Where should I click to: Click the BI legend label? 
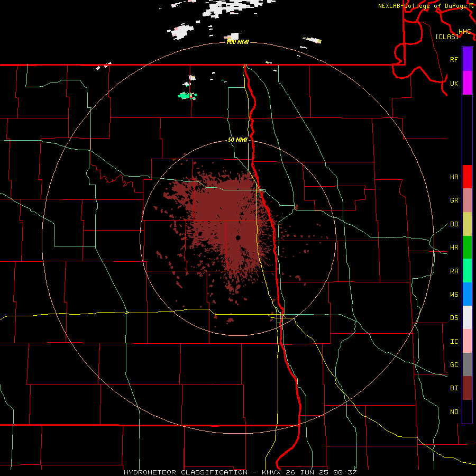(x=454, y=388)
